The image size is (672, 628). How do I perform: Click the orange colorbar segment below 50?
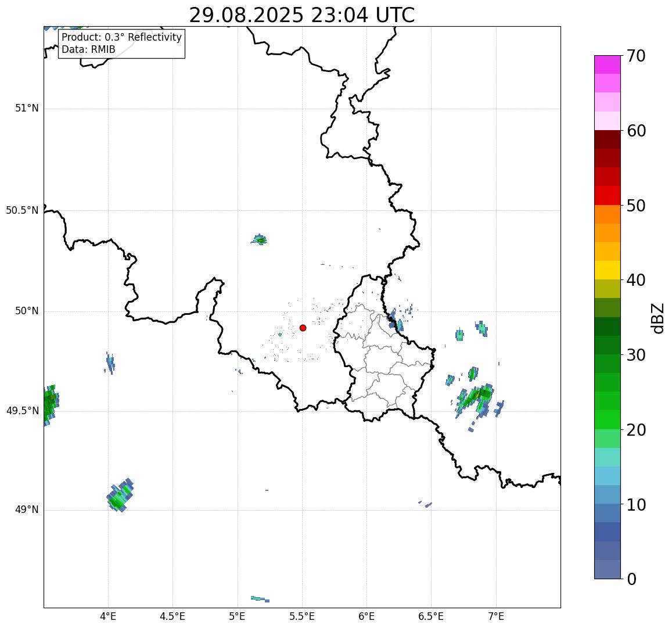608,214
